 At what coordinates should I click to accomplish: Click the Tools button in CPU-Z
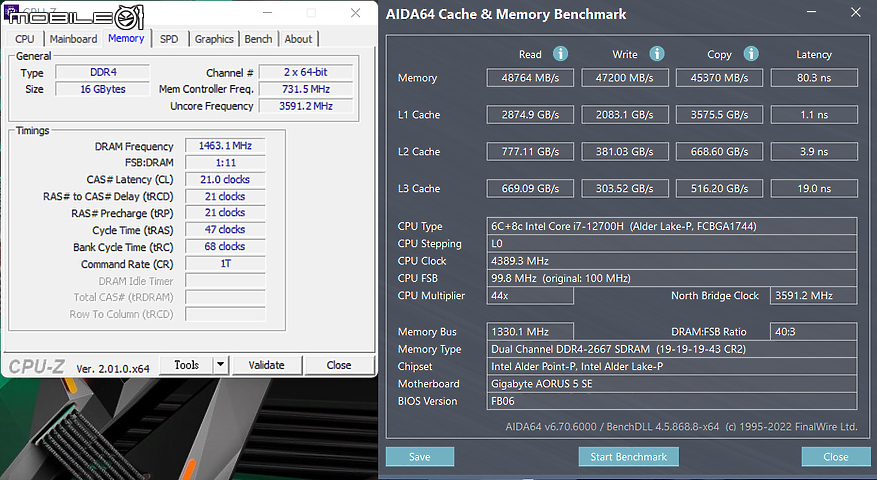(186, 365)
